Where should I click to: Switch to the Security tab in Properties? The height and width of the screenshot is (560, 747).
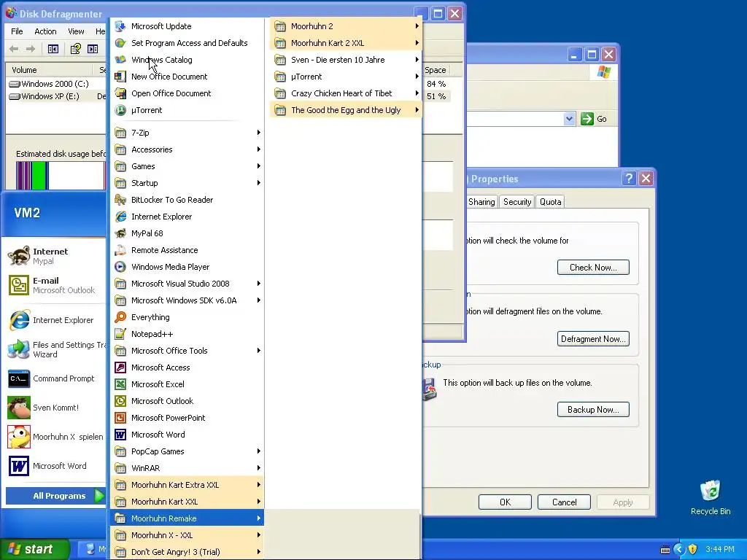click(517, 202)
